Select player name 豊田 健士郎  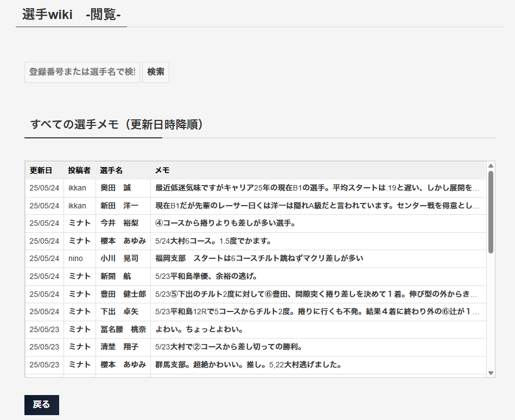[123, 294]
